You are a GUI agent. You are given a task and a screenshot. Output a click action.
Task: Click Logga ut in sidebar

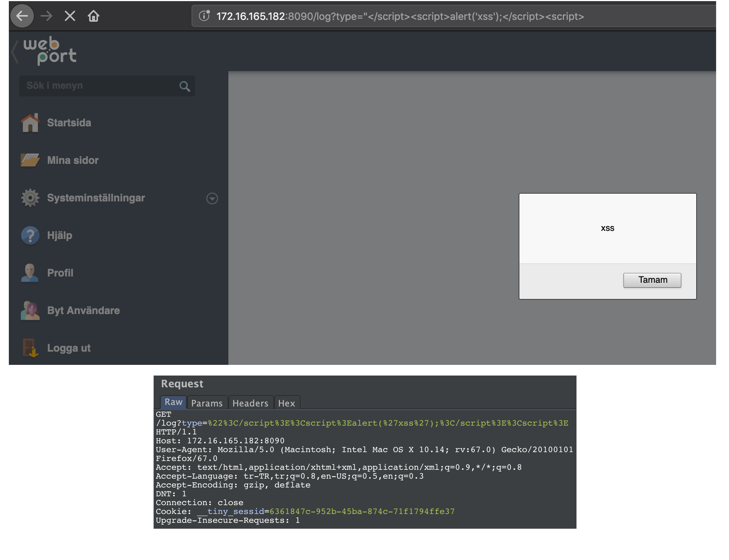coord(69,348)
